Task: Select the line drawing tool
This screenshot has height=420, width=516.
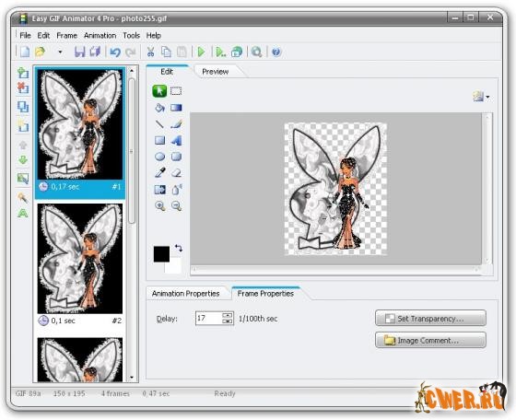Action: tap(159, 124)
